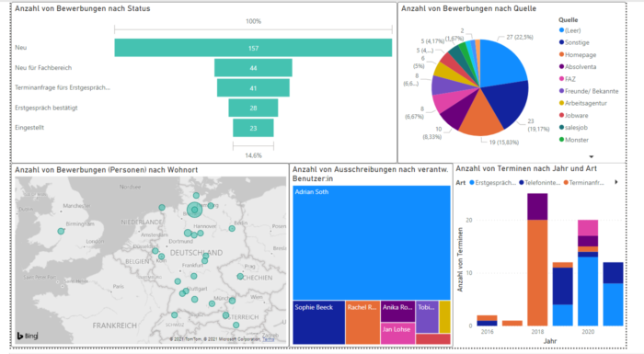Select the 'Tobi...' treemap tile
644x354 pixels.
tap(427, 316)
